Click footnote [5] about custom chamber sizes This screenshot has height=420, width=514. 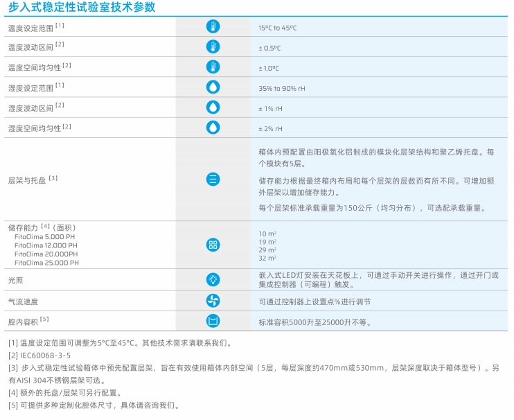point(94,405)
